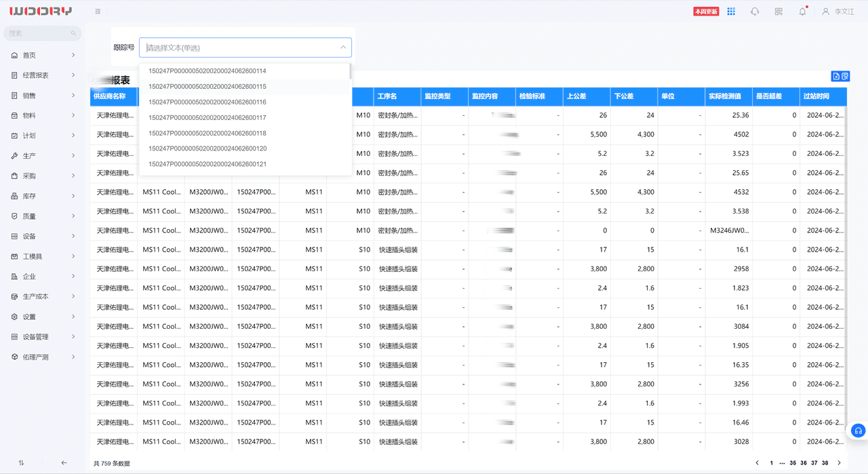Viewport: 868px width, 474px height.
Task: Click the dropdown list scrollbar
Action: [350, 71]
